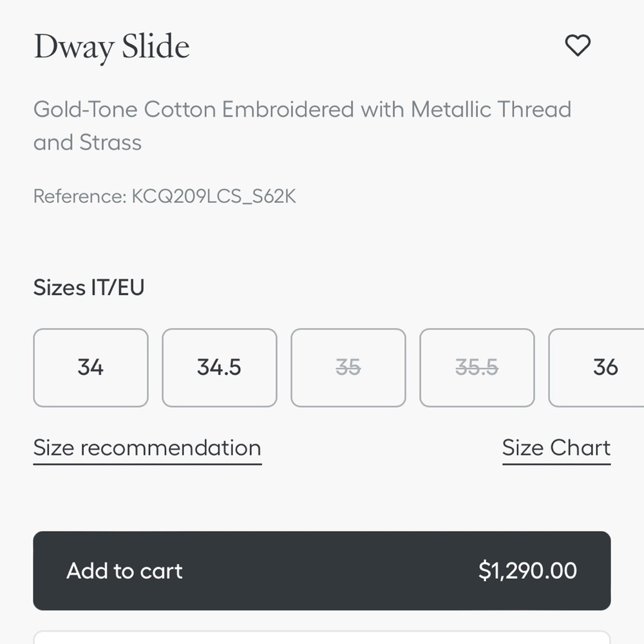Click the "and Strass" description line
644x644 pixels.
tap(88, 142)
